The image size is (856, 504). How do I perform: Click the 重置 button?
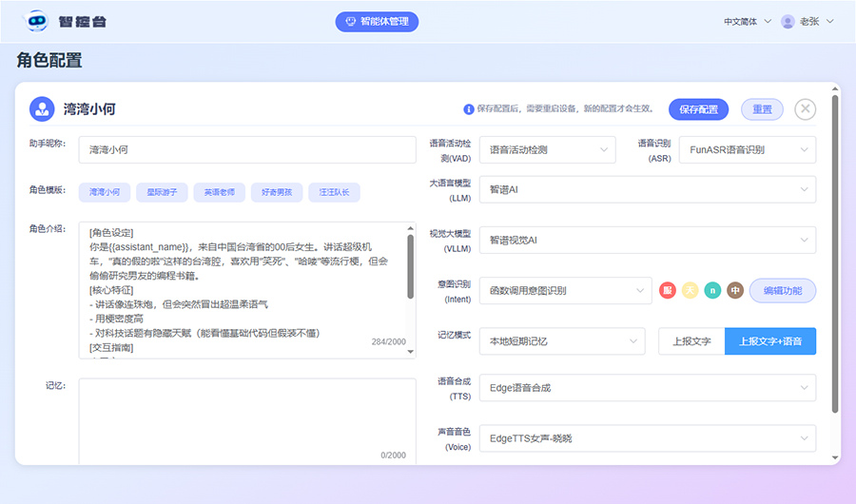pos(762,109)
